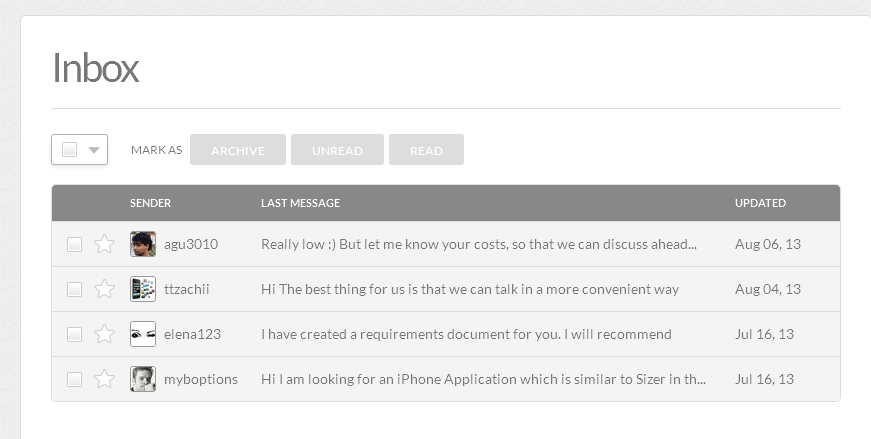
Task: Check the box beside elena123's message
Action: [x=74, y=334]
